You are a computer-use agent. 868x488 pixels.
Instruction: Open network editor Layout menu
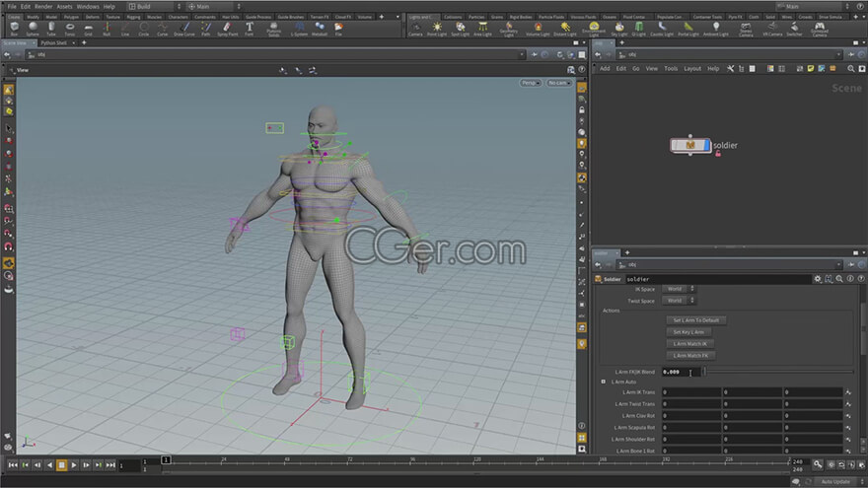(x=692, y=69)
